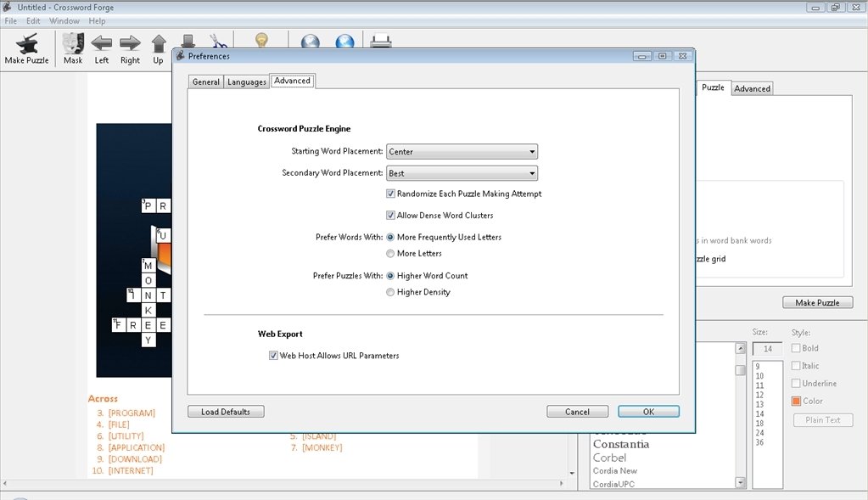
Task: Select font size 24 in size list
Action: pyautogui.click(x=759, y=433)
